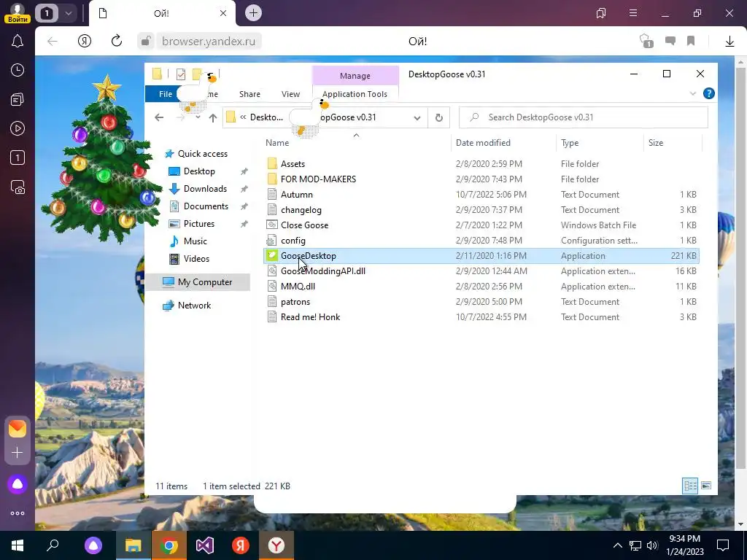Click Search DesktopGoose v0.31 box

pos(584,117)
